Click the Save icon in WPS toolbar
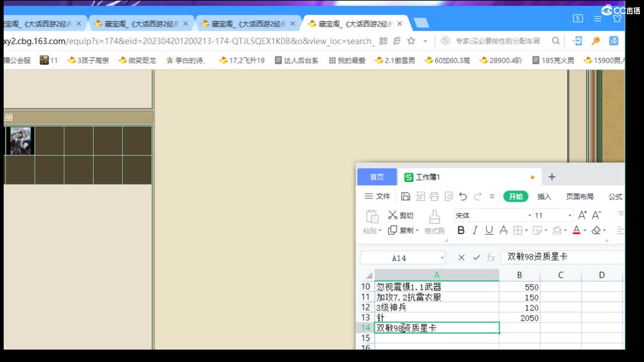The image size is (644, 362). click(x=406, y=197)
